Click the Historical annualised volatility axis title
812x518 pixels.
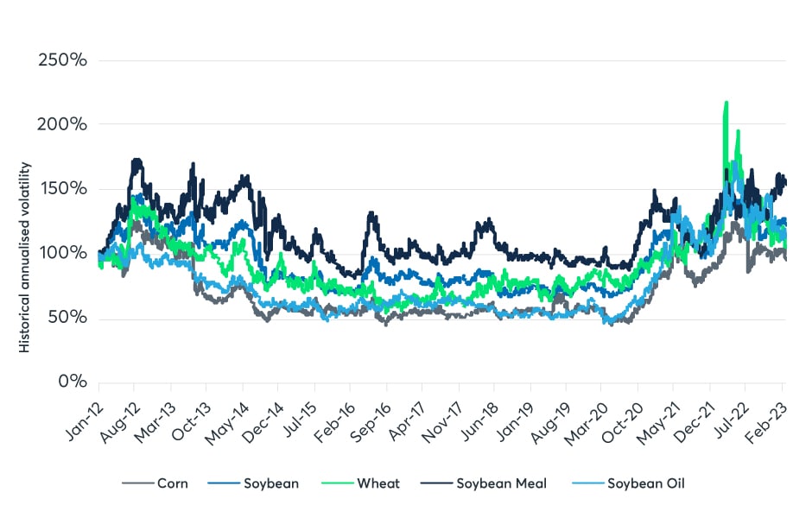pyautogui.click(x=25, y=255)
